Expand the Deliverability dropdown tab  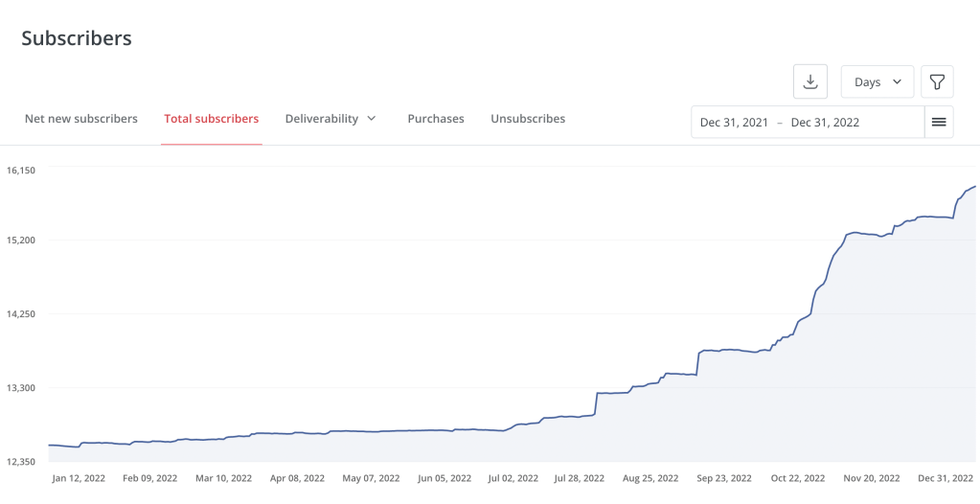330,119
